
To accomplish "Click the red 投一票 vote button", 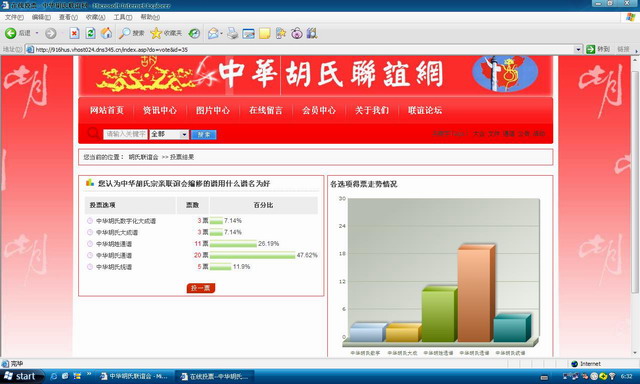I will (x=201, y=288).
